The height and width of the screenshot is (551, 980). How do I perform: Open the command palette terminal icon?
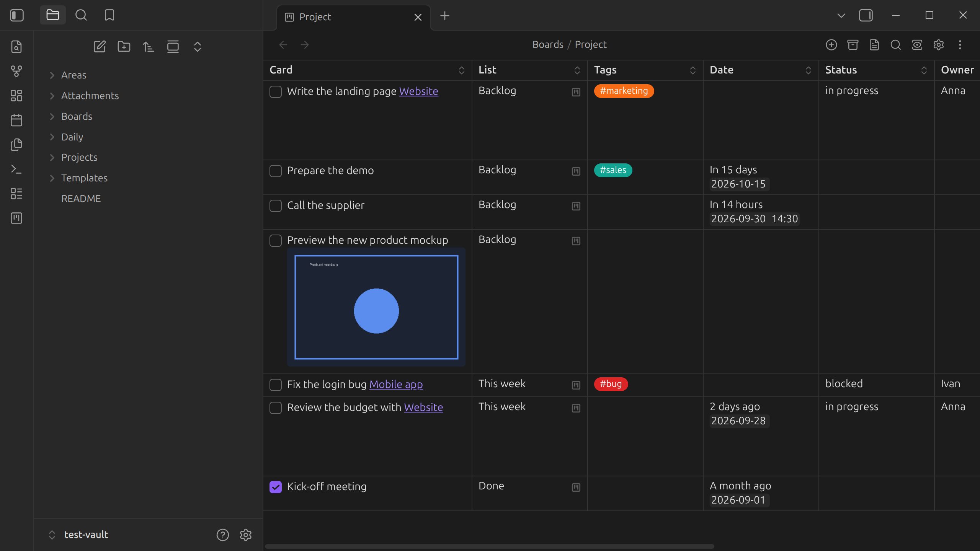click(16, 169)
